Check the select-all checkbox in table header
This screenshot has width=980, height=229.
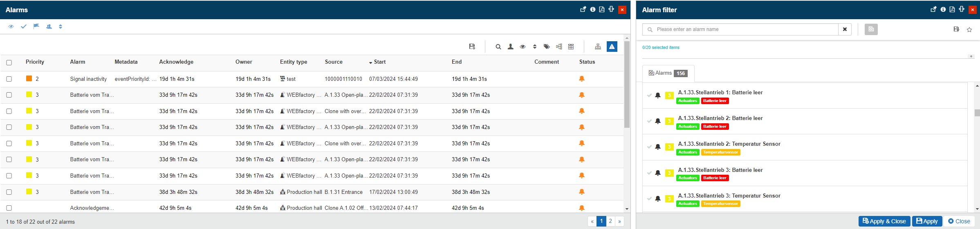[x=9, y=62]
